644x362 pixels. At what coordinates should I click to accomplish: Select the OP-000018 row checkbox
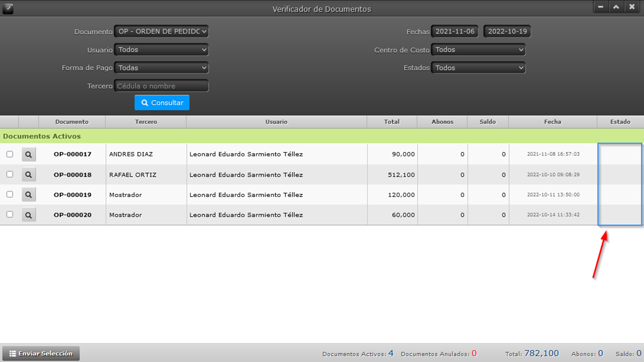[x=10, y=174]
